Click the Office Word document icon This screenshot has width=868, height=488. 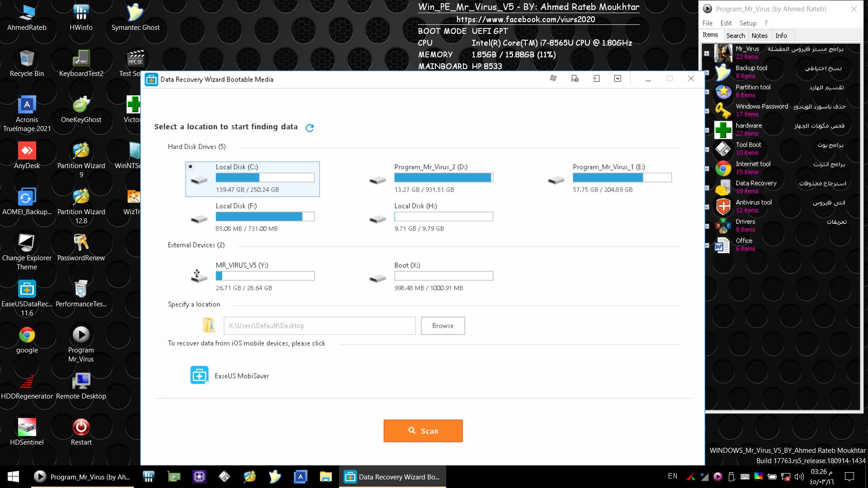click(723, 245)
